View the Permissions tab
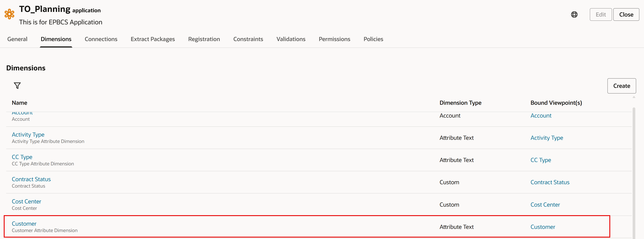The width and height of the screenshot is (644, 239). (x=334, y=39)
